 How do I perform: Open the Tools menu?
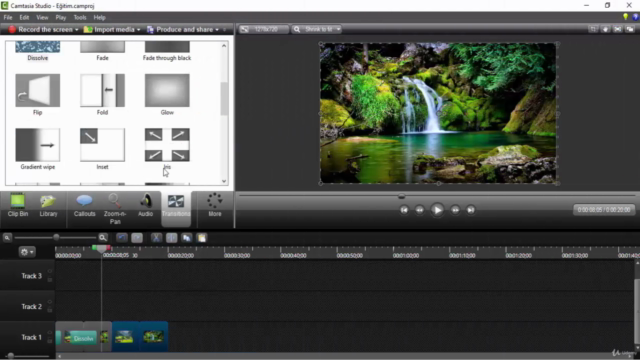[x=80, y=18]
